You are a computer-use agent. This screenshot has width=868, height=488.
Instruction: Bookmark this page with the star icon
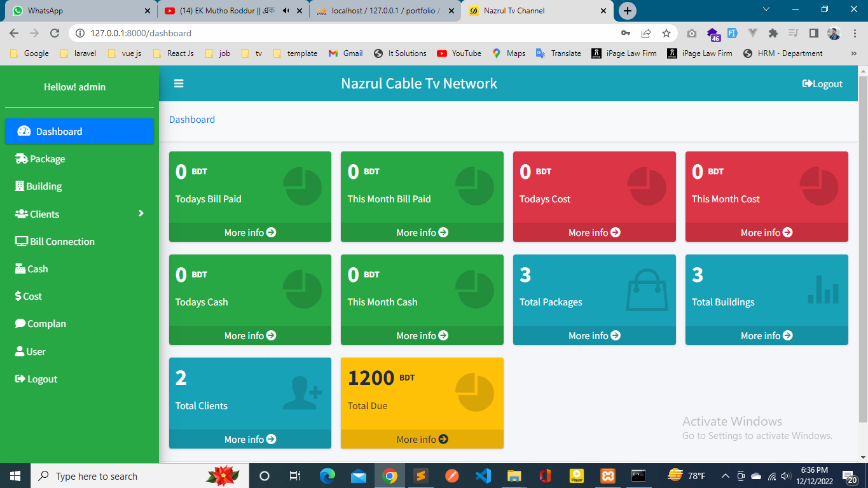click(x=666, y=33)
